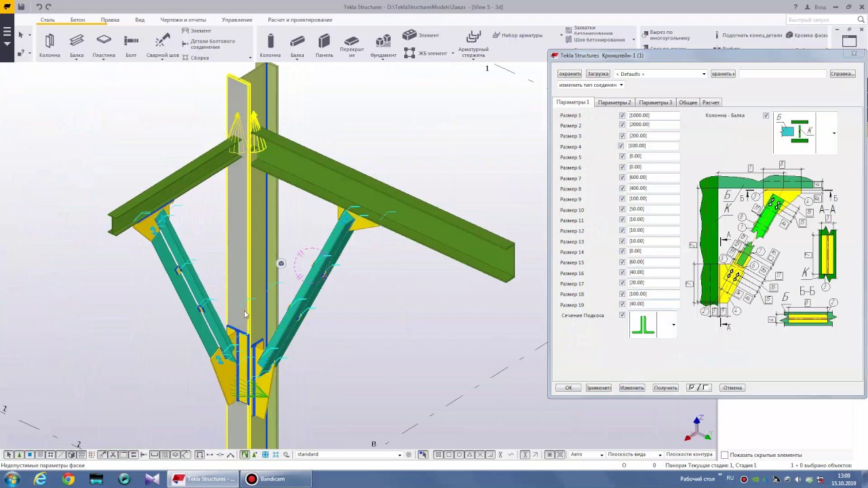Image resolution: width=868 pixels, height=488 pixels.
Task: Open the Сечение Подкоса profile dropdown
Action: tap(673, 325)
